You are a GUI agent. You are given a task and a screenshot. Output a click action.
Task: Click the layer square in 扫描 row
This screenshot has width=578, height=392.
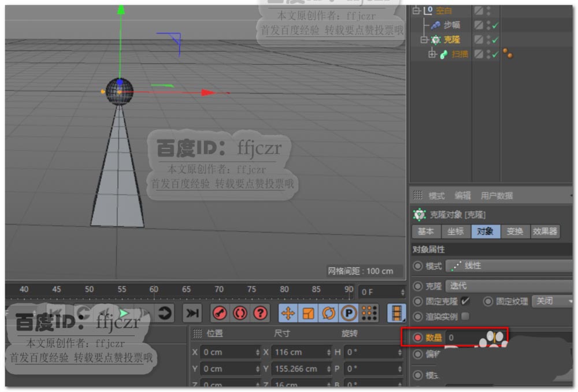click(x=479, y=54)
